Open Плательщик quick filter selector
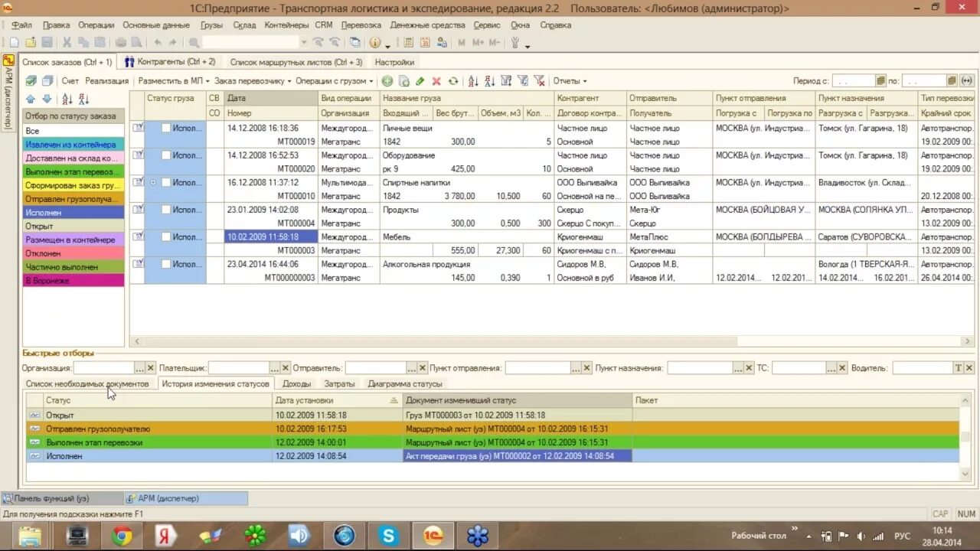Viewport: 980px width, 551px height. (x=274, y=368)
